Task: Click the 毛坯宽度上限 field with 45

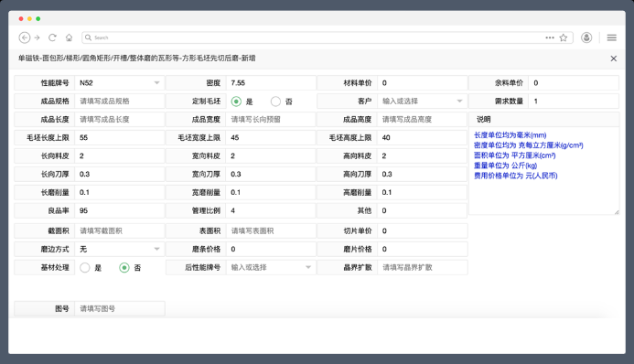Action: [x=271, y=137]
